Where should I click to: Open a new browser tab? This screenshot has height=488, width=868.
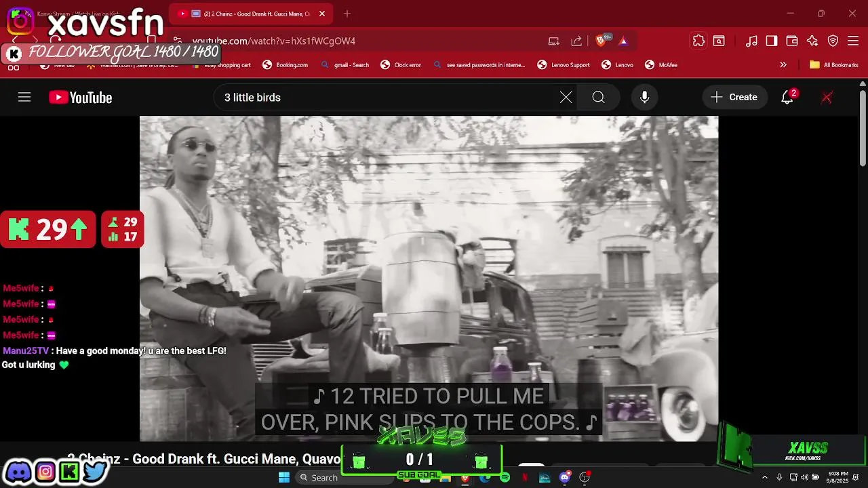(x=347, y=14)
